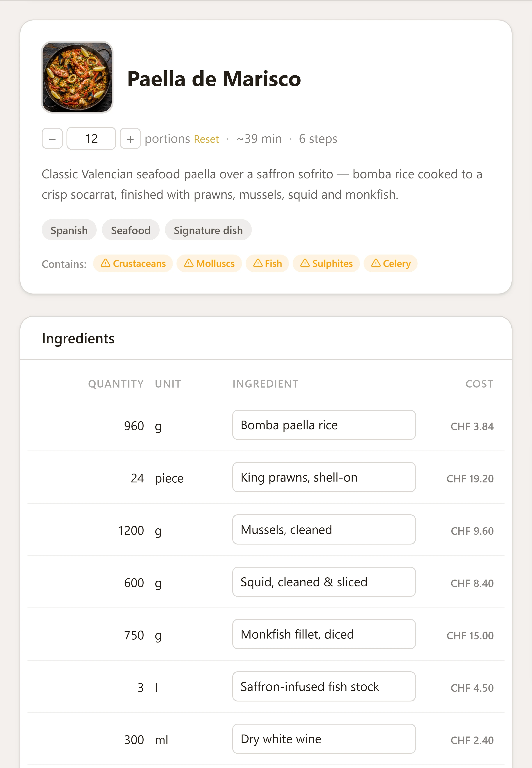Open the paella dish thumbnail photo
532x768 pixels.
[x=77, y=77]
